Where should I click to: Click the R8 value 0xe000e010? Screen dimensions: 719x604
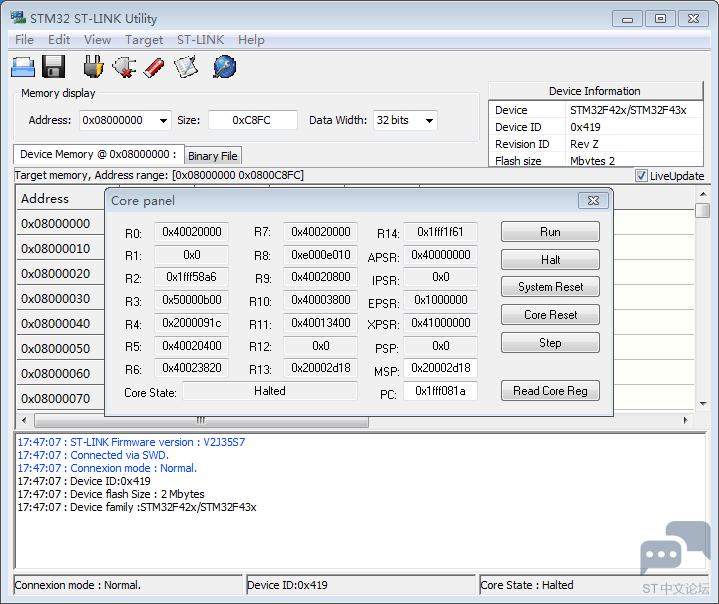pyautogui.click(x=321, y=255)
